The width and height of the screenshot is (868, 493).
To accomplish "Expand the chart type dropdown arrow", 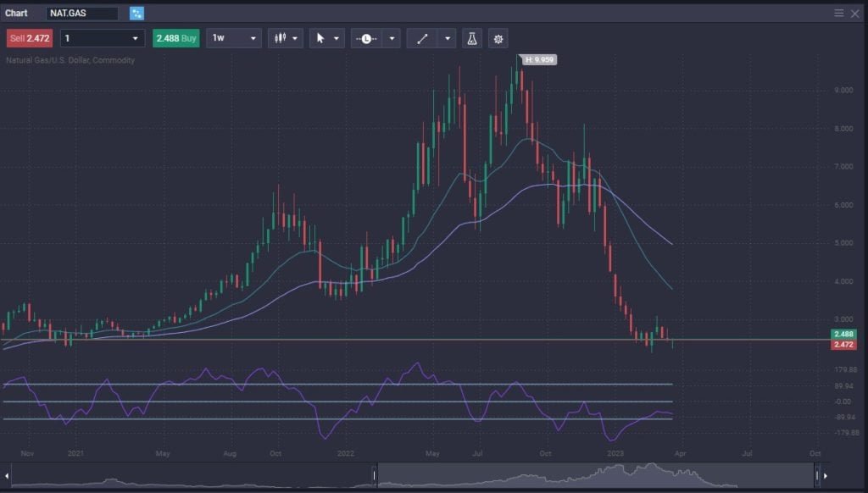I will click(x=295, y=38).
